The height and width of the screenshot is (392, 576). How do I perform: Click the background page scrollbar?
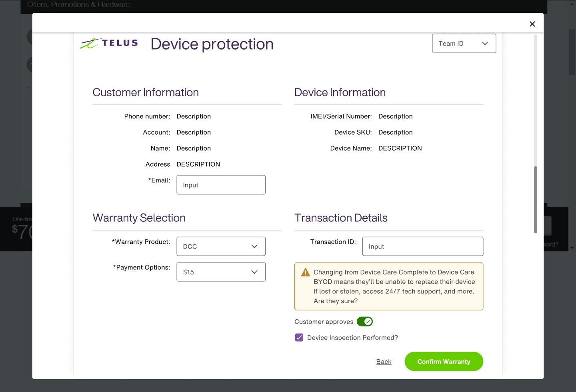tap(572, 52)
